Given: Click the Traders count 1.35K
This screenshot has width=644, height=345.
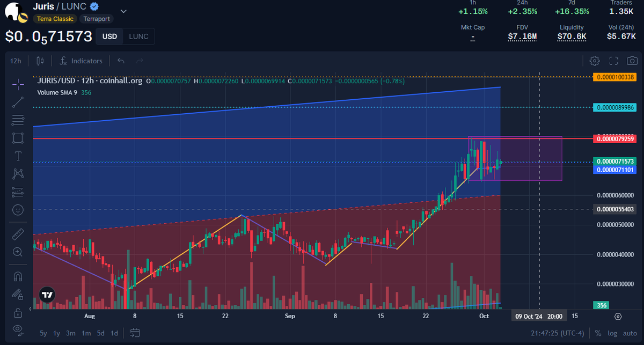Looking at the screenshot, I should (621, 11).
